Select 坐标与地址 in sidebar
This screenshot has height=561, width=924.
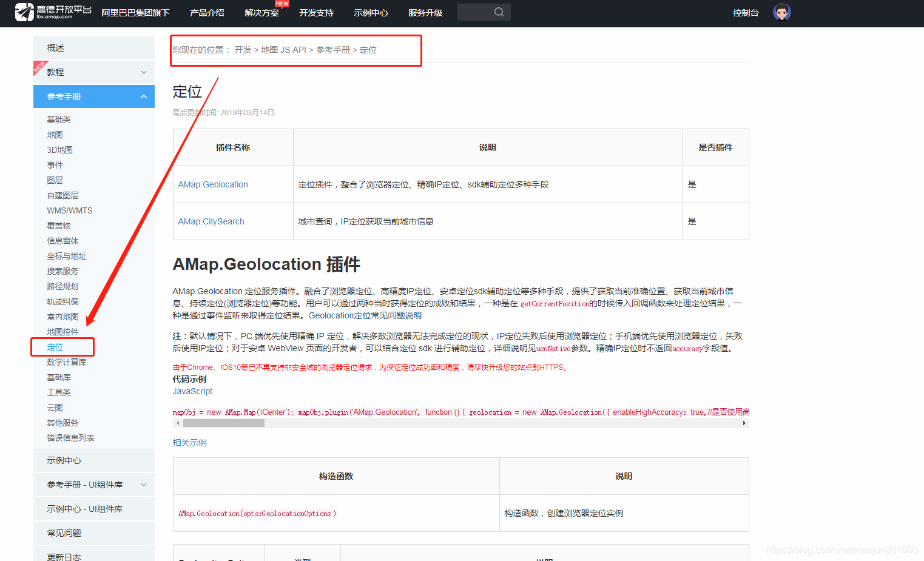click(67, 256)
